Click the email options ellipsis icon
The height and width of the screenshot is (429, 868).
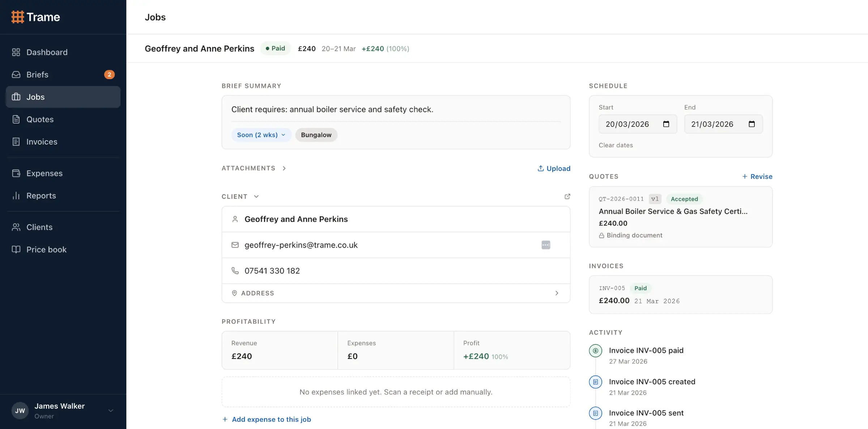[x=546, y=245]
